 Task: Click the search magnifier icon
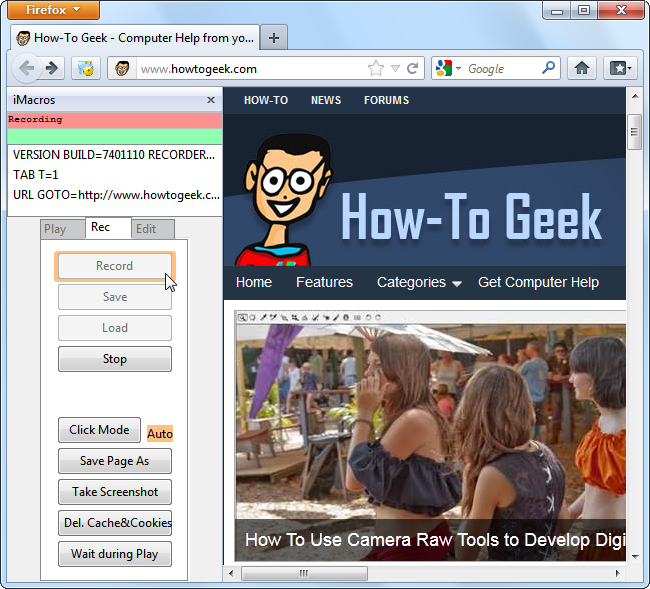tap(548, 68)
